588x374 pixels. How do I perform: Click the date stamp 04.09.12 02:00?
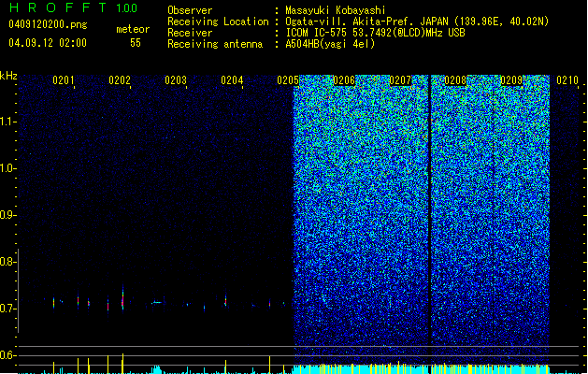click(48, 43)
